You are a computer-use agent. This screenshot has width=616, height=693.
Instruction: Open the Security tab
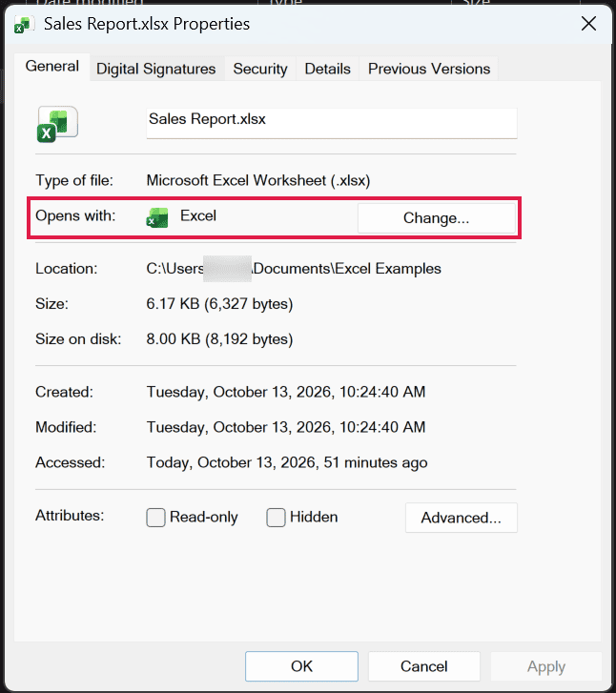260,69
